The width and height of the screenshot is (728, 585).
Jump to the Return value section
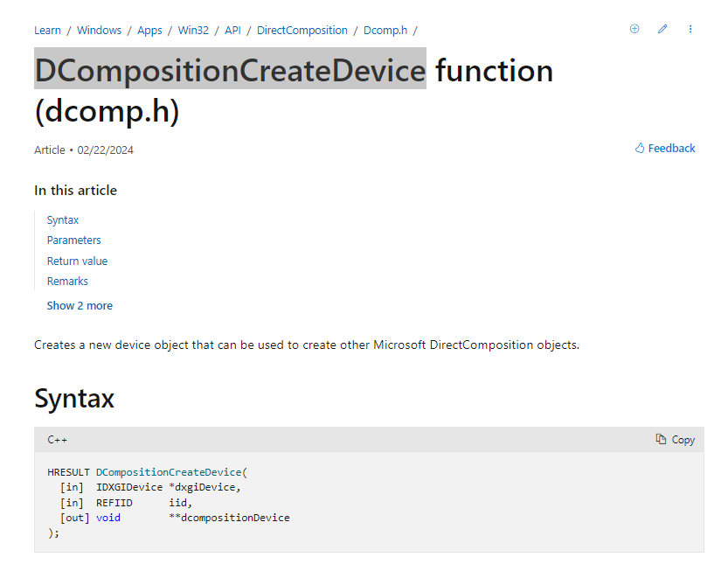[x=77, y=261]
